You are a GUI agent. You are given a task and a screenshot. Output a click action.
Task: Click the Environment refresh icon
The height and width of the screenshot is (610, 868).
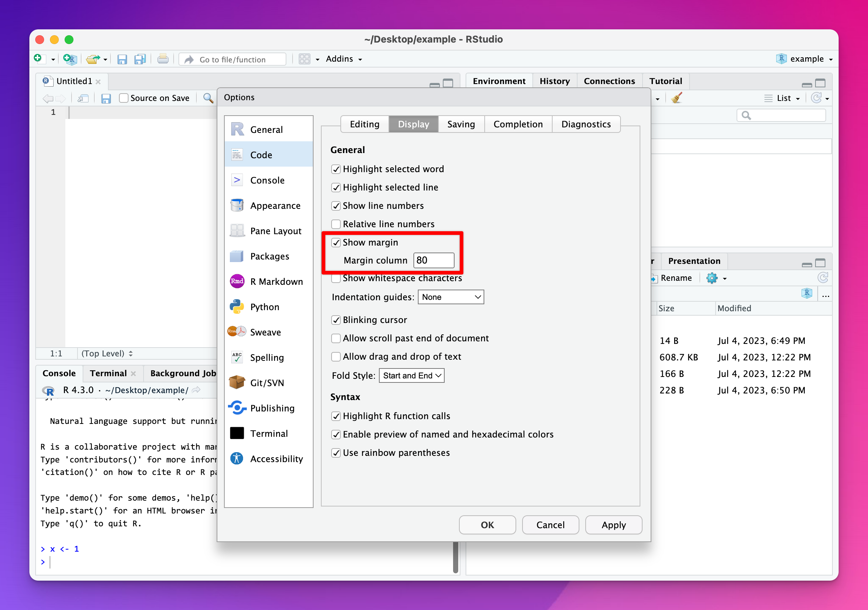(816, 98)
